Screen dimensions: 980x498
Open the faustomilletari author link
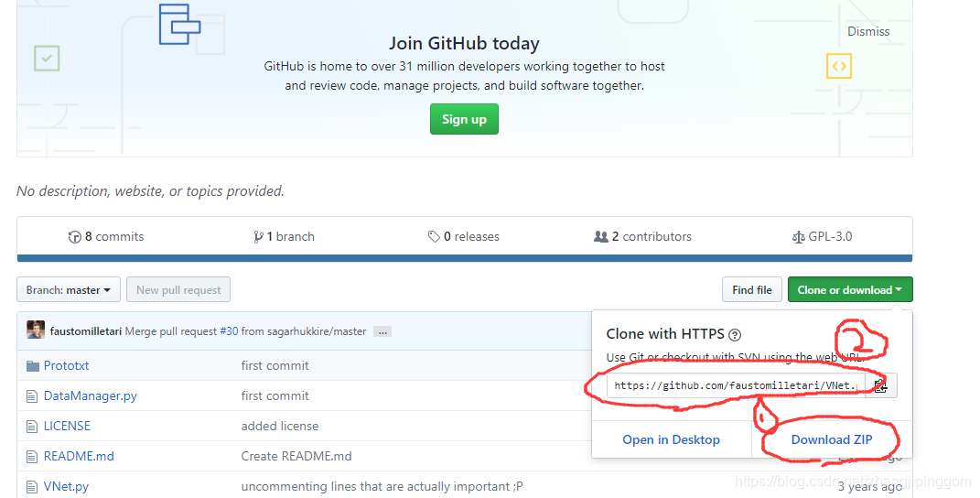(86, 331)
